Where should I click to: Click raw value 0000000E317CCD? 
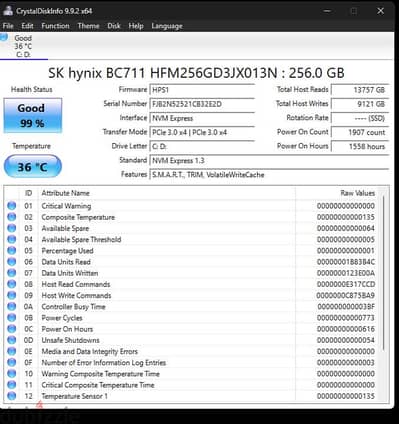[346, 284]
